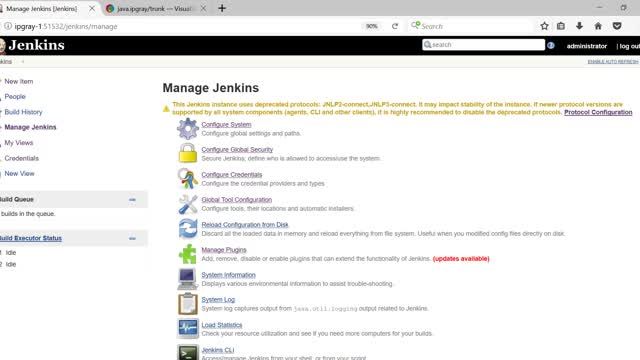
Task: Click the site information icon in address bar
Action: point(8,26)
